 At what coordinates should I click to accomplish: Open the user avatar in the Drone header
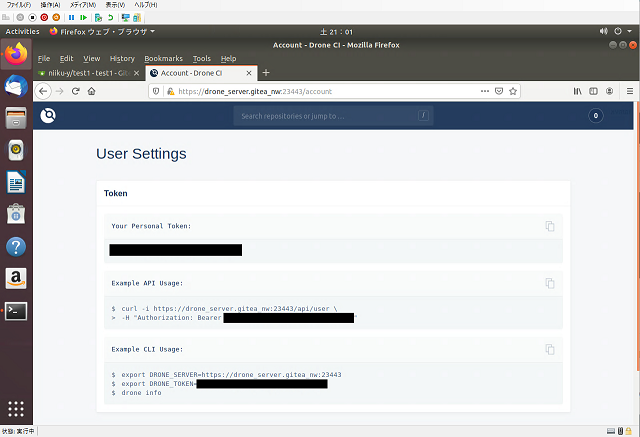pyautogui.click(x=596, y=116)
